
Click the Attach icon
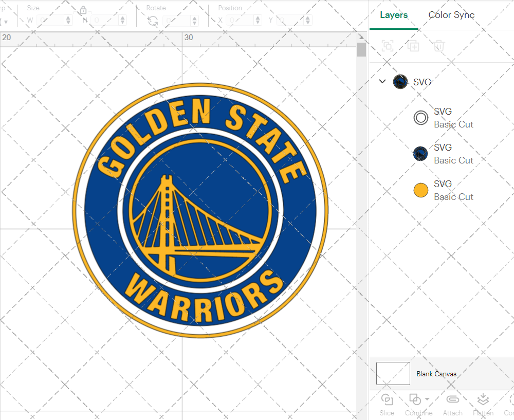453,399
